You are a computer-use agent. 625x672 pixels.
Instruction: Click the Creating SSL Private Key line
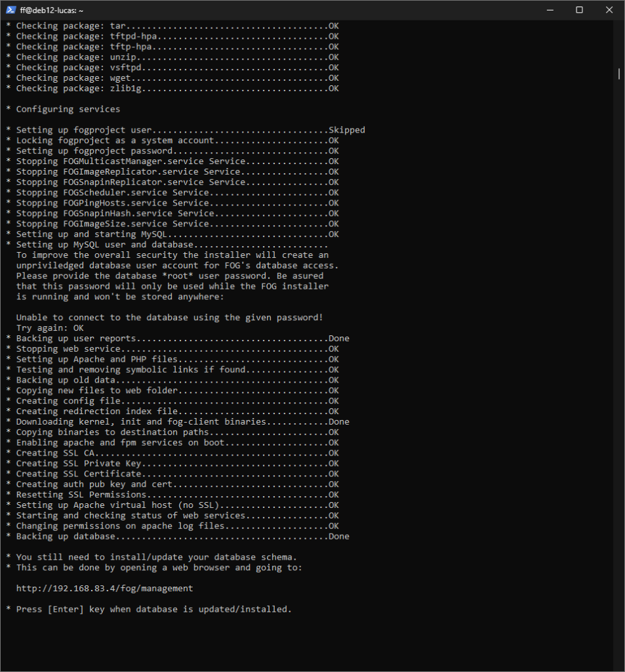point(172,463)
